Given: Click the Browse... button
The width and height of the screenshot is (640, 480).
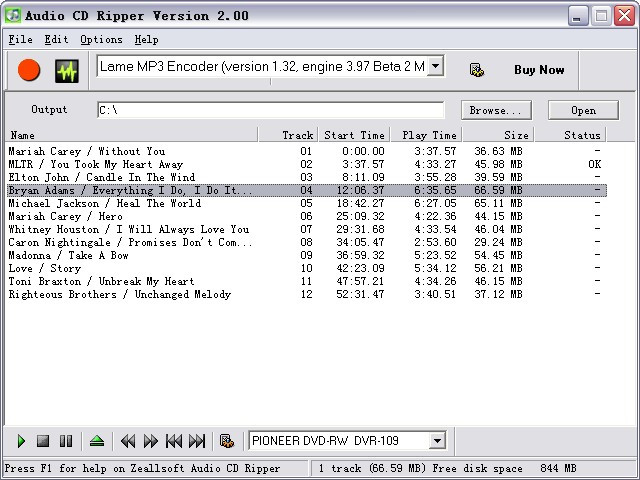Looking at the screenshot, I should point(496,110).
